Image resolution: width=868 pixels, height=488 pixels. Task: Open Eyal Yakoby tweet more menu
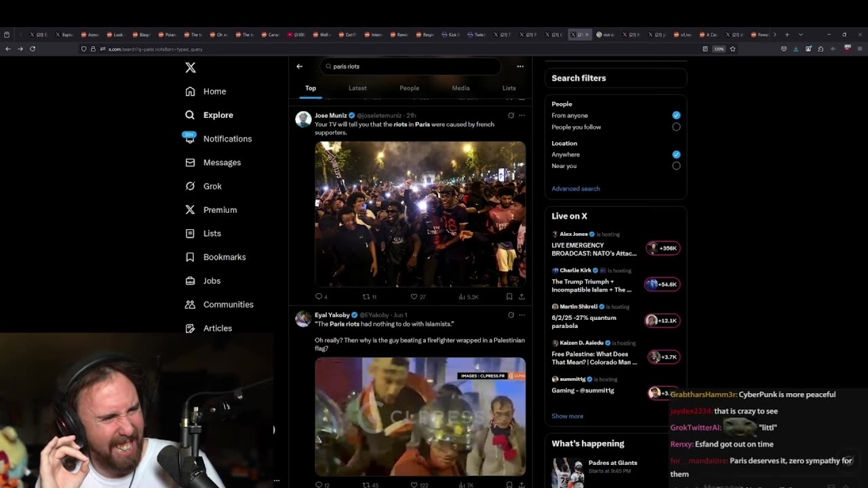(521, 315)
